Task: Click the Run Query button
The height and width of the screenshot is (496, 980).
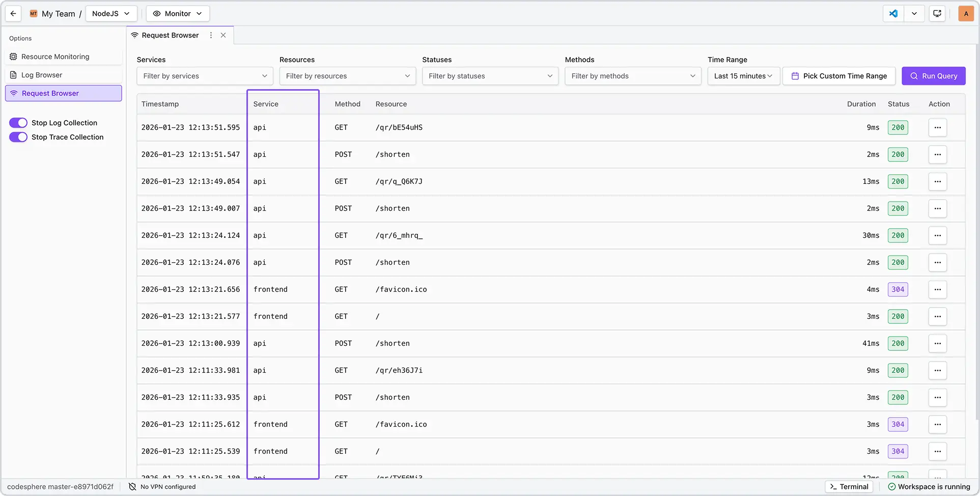Action: (x=933, y=76)
